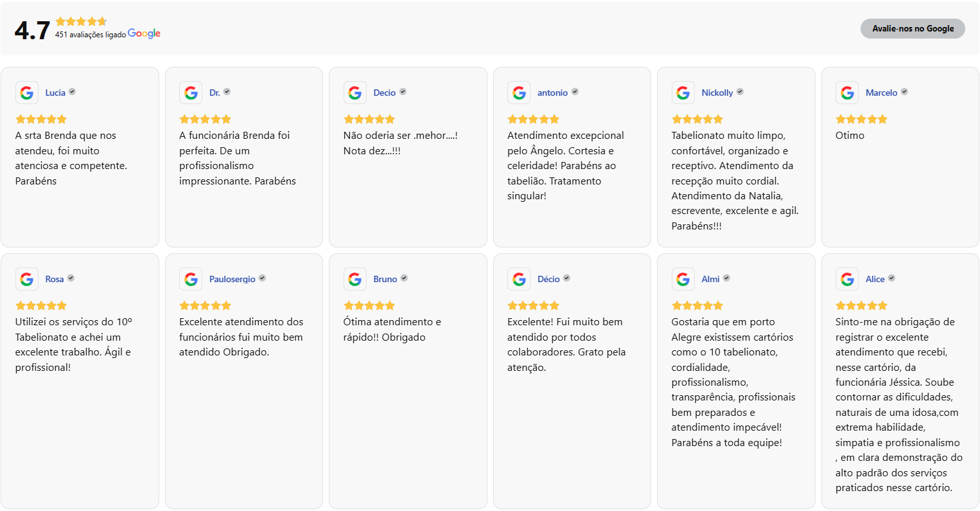Viewport: 980px width, 511px height.
Task: Open the Alice reviewer name link
Action: [875, 279]
